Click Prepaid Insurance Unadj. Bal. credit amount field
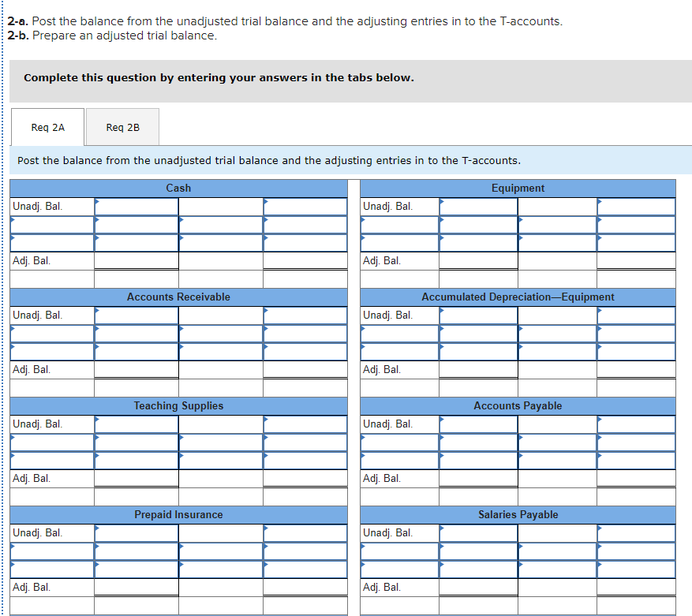 (305, 533)
